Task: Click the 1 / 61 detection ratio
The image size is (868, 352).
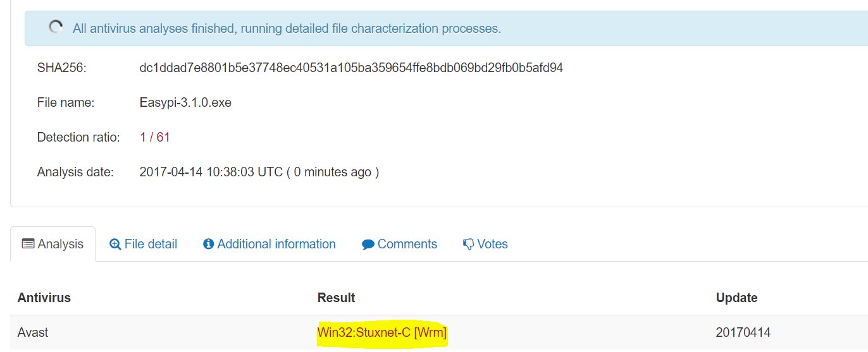Action: 155,137
